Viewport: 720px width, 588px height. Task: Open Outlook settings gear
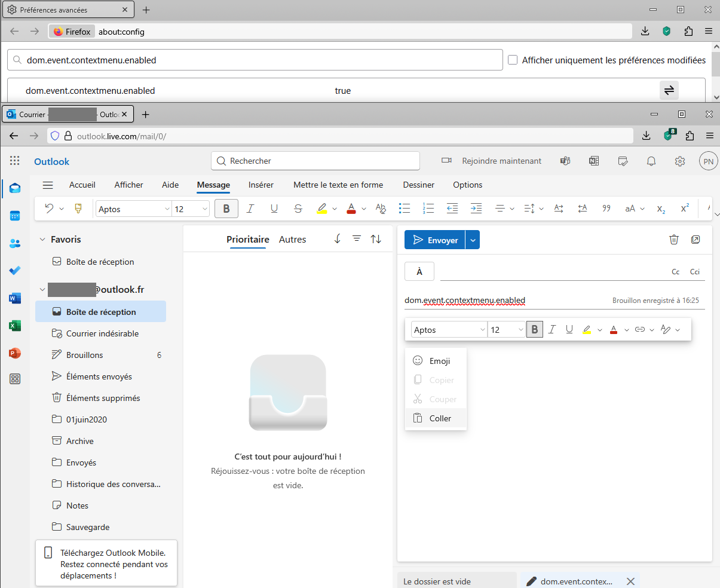click(680, 161)
